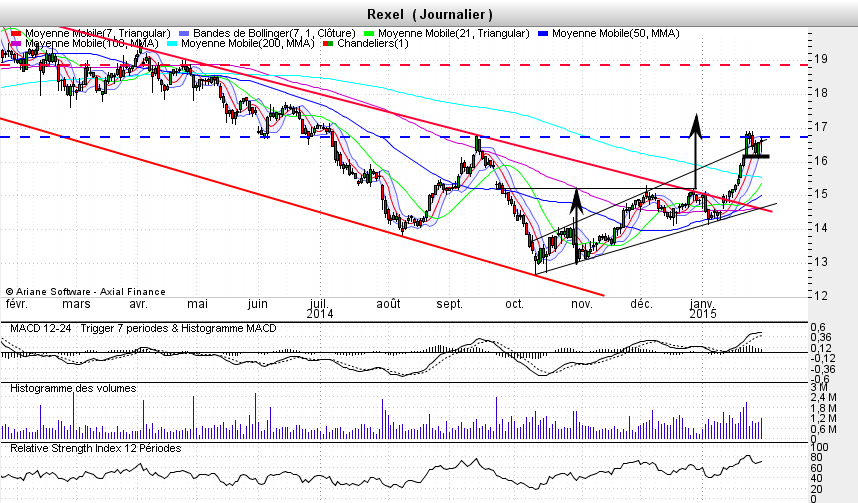Image resolution: width=858 pixels, height=503 pixels.
Task: Click the blue Moyenne Mobile(50, MMA) legend swatch
Action: pyautogui.click(x=546, y=34)
